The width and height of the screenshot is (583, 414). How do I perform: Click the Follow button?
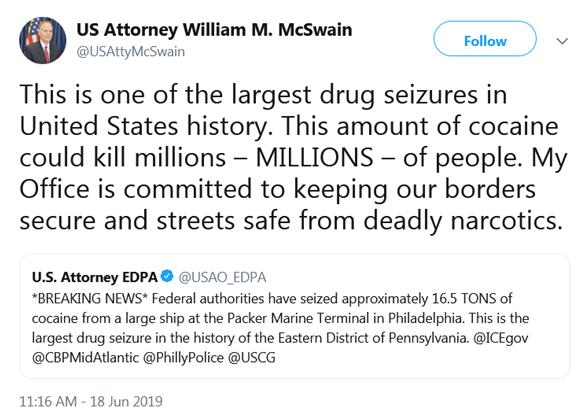[x=485, y=39]
